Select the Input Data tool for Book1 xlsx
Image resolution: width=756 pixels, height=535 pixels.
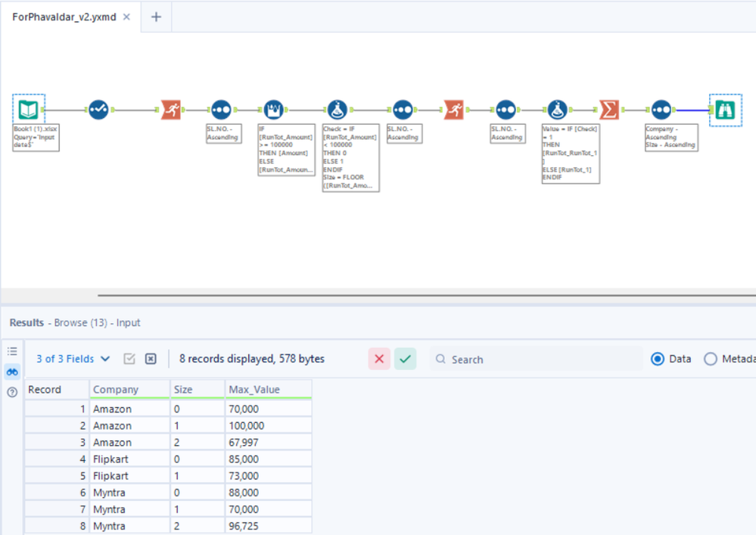pos(29,110)
